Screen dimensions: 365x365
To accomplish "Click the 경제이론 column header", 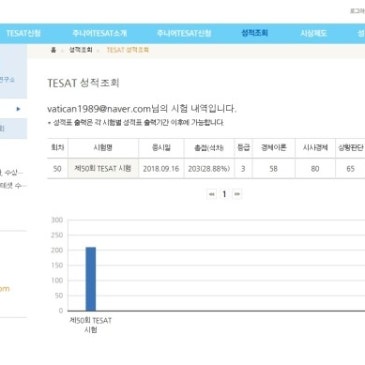I will pyautogui.click(x=274, y=148).
